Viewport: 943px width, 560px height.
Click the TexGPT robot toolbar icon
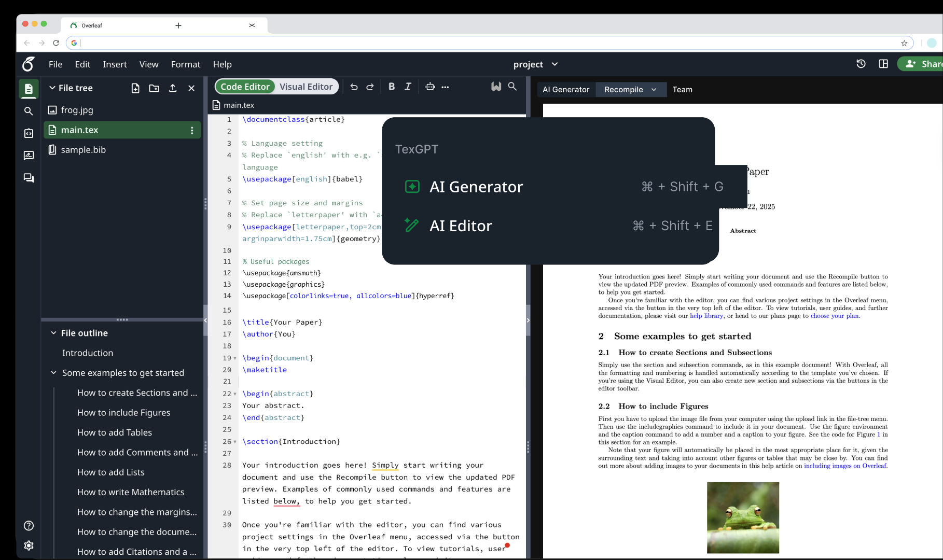(x=430, y=87)
